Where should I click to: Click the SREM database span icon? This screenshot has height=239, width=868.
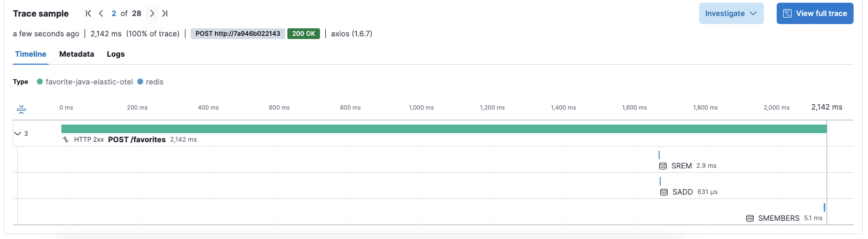click(x=663, y=166)
